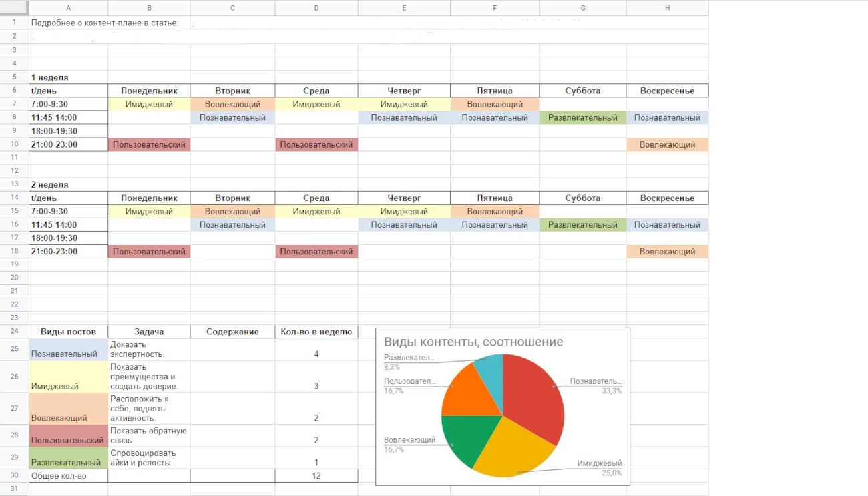Select cell H18 'Вовлекающий' in week 2

[x=667, y=251]
